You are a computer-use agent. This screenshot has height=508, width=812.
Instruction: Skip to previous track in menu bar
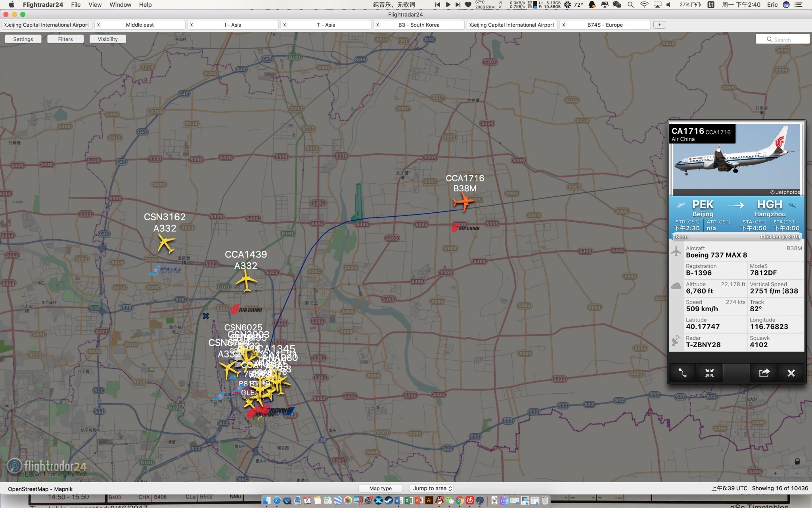click(437, 5)
